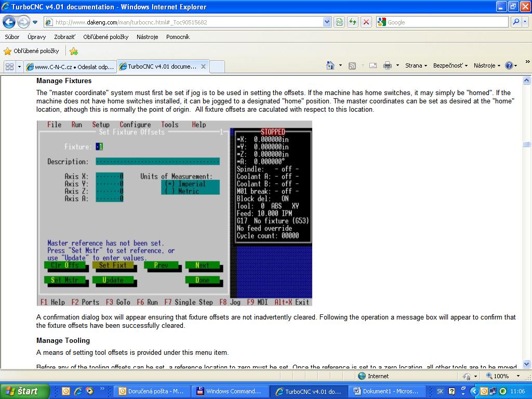The image size is (532, 399).
Task: Click the browser Back arrow button
Action: [x=9, y=22]
